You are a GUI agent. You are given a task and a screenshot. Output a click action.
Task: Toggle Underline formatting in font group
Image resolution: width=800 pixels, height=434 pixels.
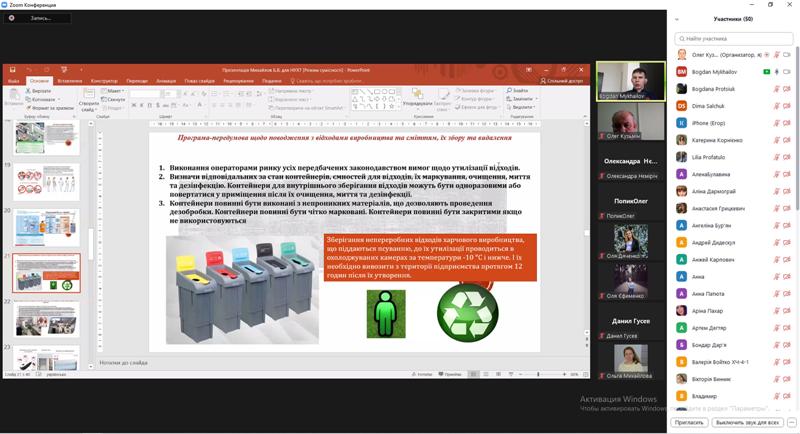coord(149,105)
